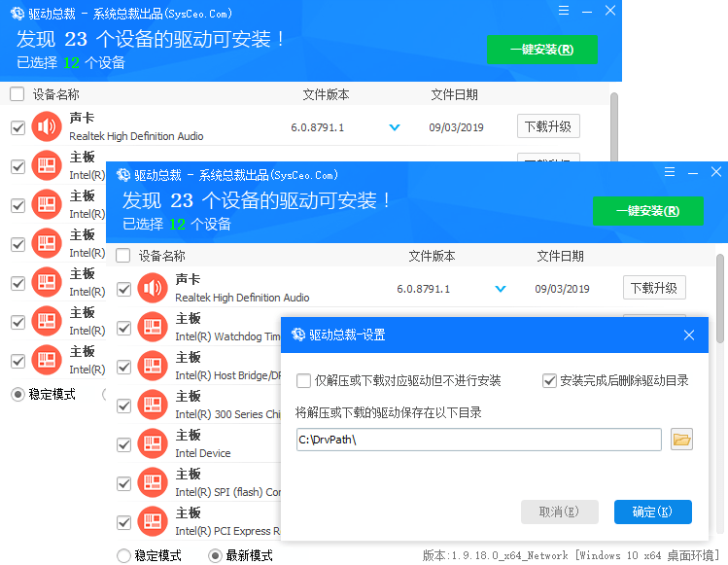
Task: Click motherboard icon for Intel(R) Host Bridge
Action: (x=153, y=367)
